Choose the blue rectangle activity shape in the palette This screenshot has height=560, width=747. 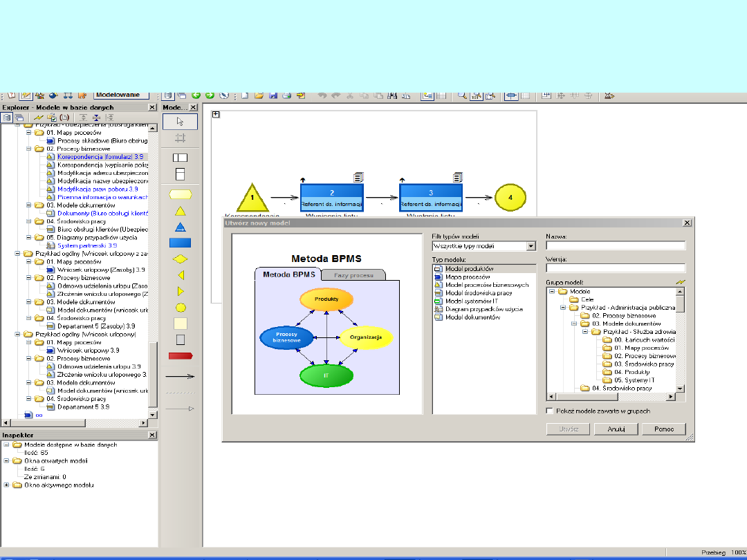click(x=180, y=243)
